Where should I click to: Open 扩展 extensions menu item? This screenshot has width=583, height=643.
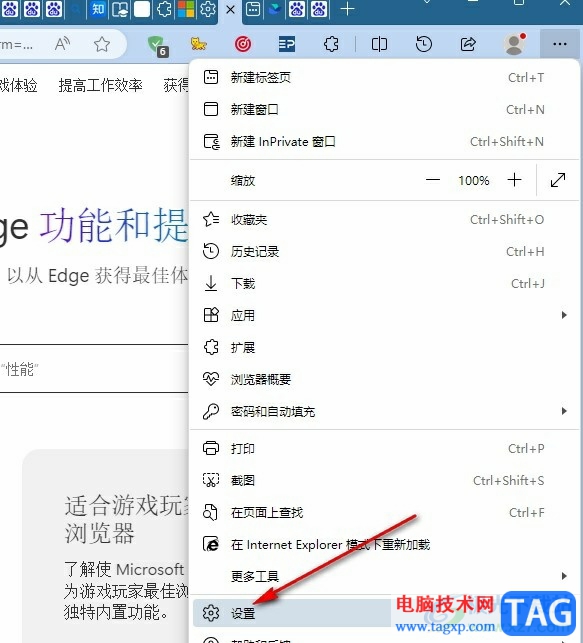[x=384, y=347]
